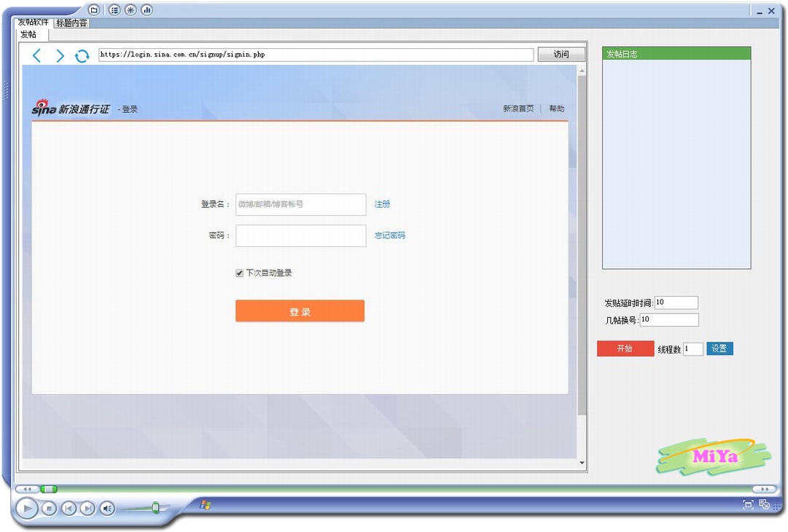Go forward in the embedded browser

[x=60, y=55]
